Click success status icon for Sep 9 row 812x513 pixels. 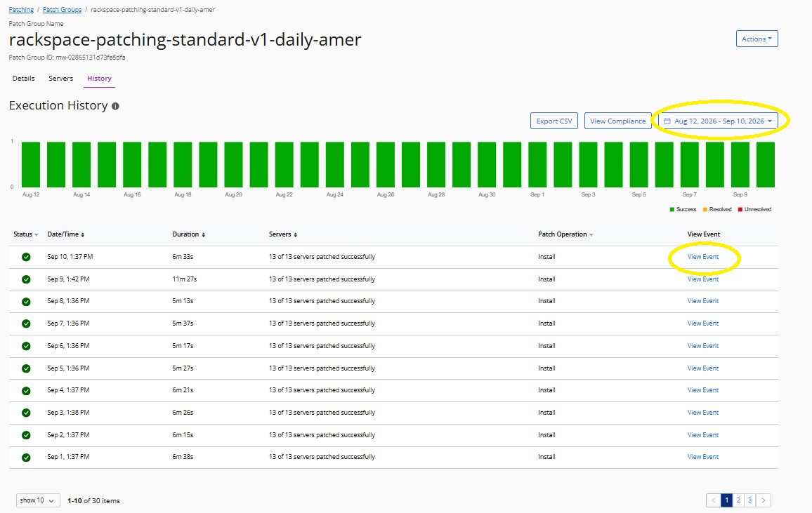(26, 279)
